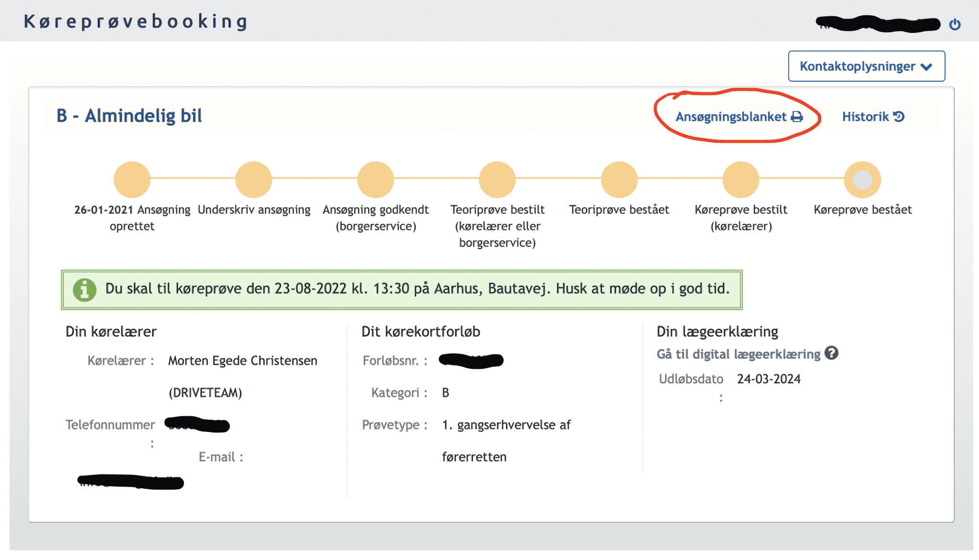Select the Ansøgning godkendt step circle
979x560 pixels.
[376, 180]
